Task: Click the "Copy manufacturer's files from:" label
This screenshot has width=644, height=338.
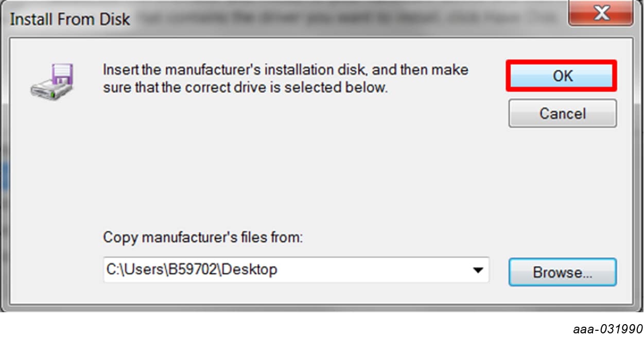Action: point(203,238)
